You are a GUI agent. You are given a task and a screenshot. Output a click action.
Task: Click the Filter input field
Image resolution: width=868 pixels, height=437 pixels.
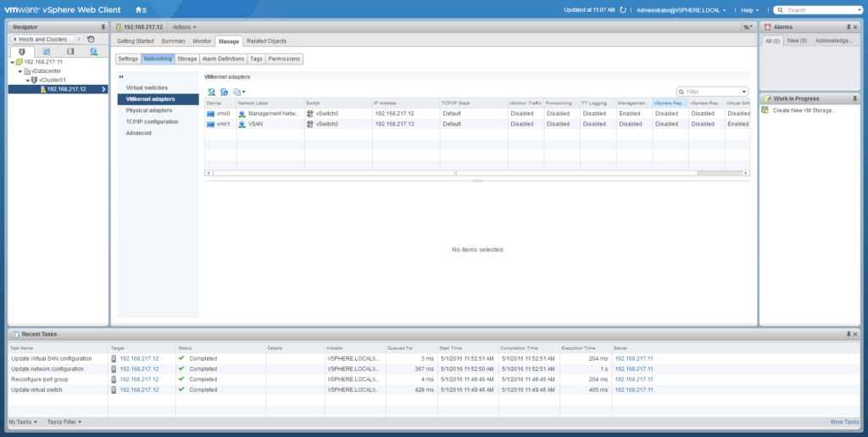point(712,92)
